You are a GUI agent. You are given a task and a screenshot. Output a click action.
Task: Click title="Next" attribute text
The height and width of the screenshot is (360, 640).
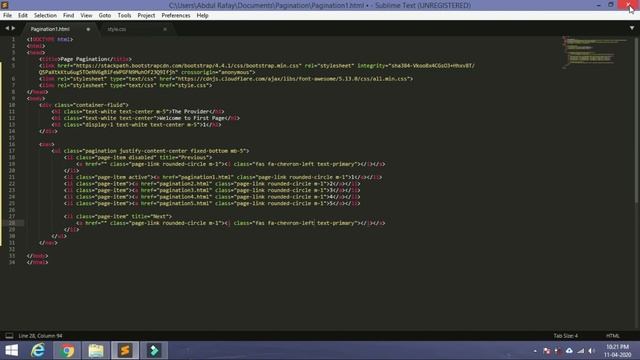click(151, 216)
